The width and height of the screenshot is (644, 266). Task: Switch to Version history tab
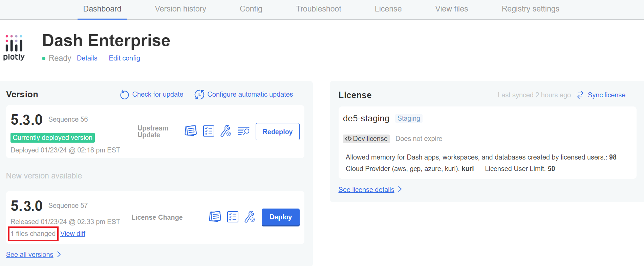pyautogui.click(x=180, y=9)
